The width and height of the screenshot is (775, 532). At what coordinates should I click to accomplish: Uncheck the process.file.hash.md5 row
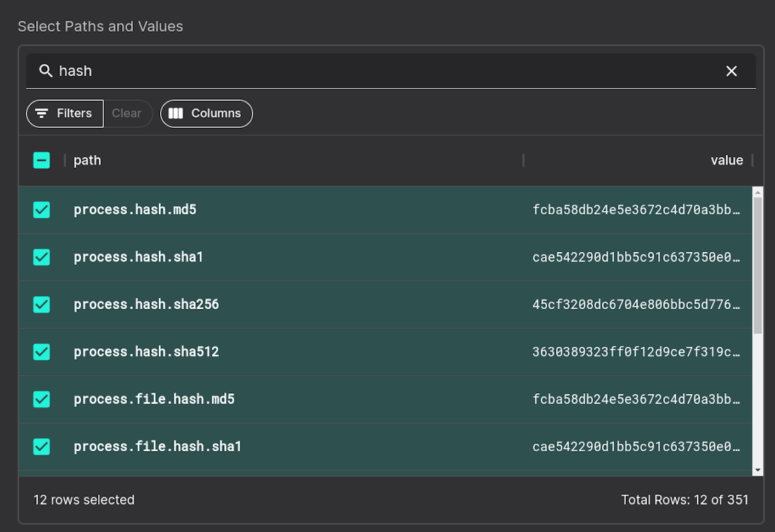tap(41, 399)
